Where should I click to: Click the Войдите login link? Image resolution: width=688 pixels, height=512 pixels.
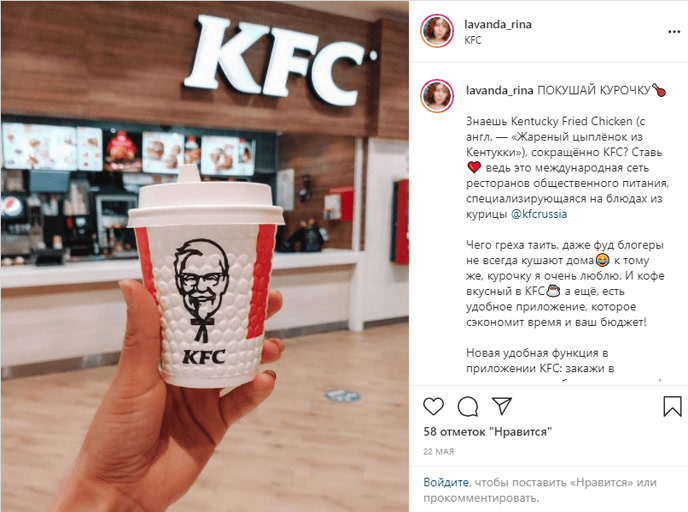446,482
